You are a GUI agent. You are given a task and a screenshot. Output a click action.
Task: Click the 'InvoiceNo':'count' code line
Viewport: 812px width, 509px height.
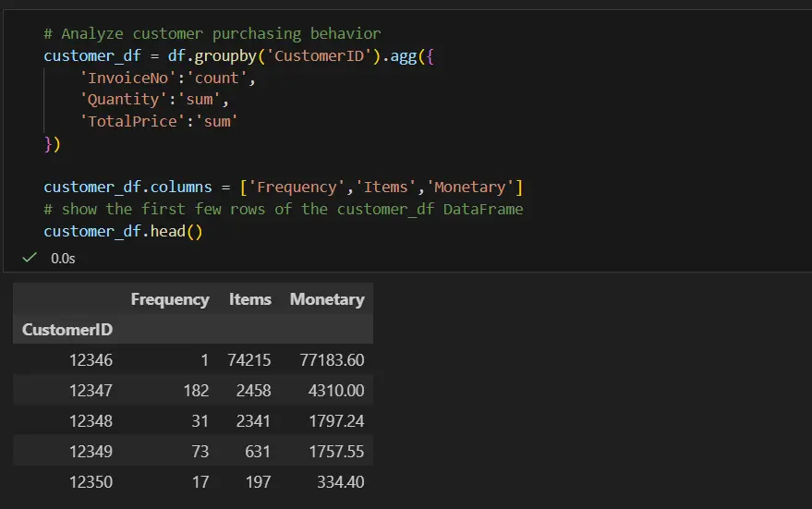[167, 79]
